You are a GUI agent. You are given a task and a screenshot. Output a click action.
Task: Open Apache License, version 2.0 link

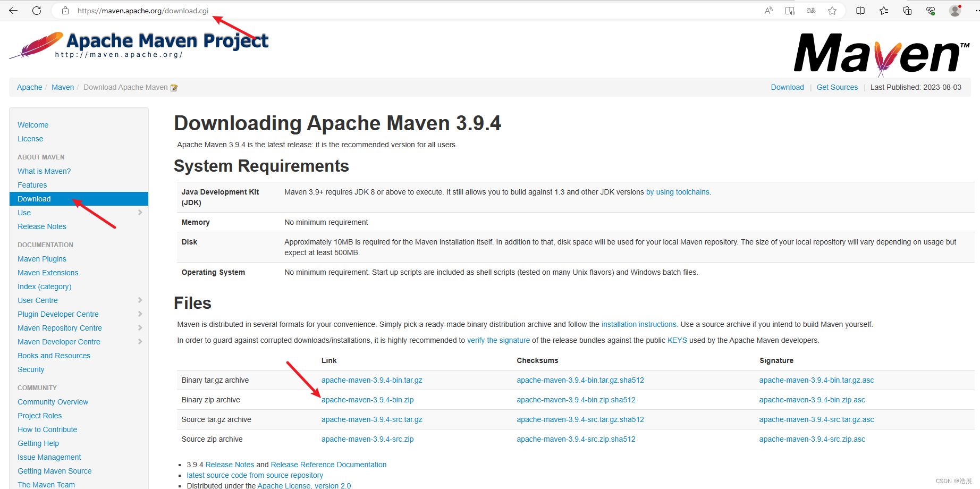(304, 485)
